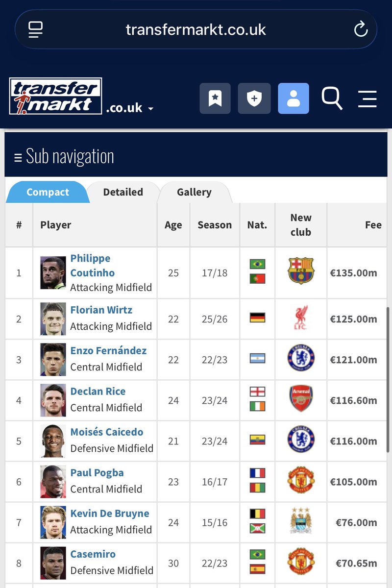Click Paul Pogba's portrait thumbnail
The width and height of the screenshot is (392, 588).
point(53,482)
